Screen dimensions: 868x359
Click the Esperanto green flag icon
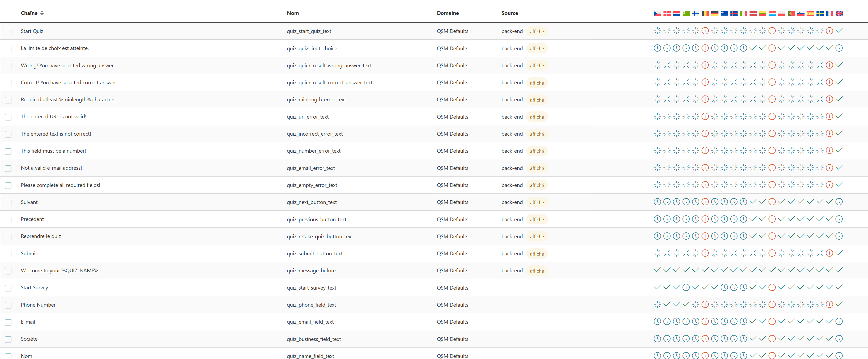[x=686, y=14]
